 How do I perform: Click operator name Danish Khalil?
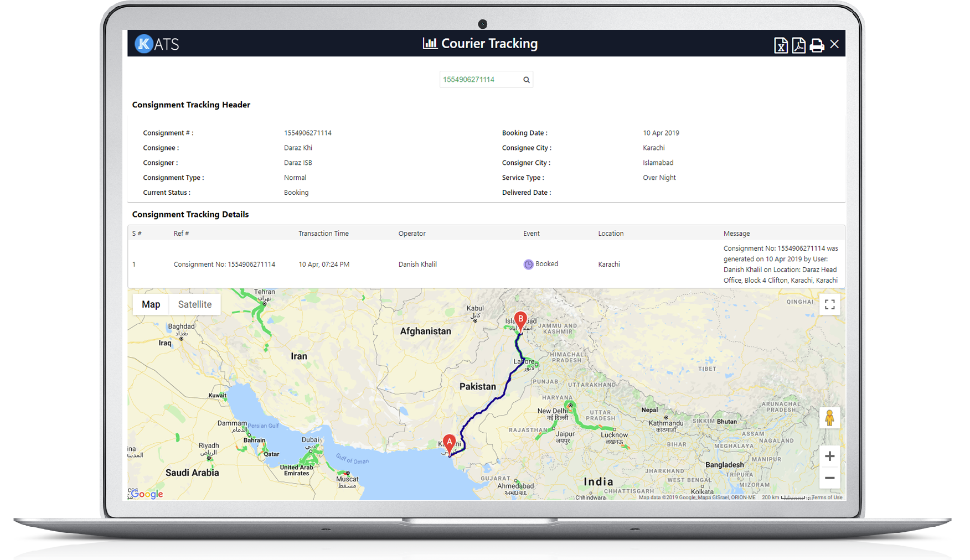coord(417,265)
